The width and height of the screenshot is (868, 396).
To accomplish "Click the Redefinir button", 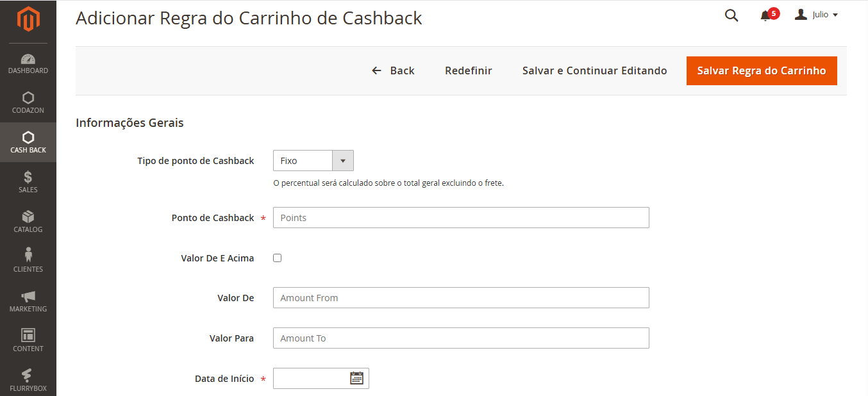I will coord(468,70).
